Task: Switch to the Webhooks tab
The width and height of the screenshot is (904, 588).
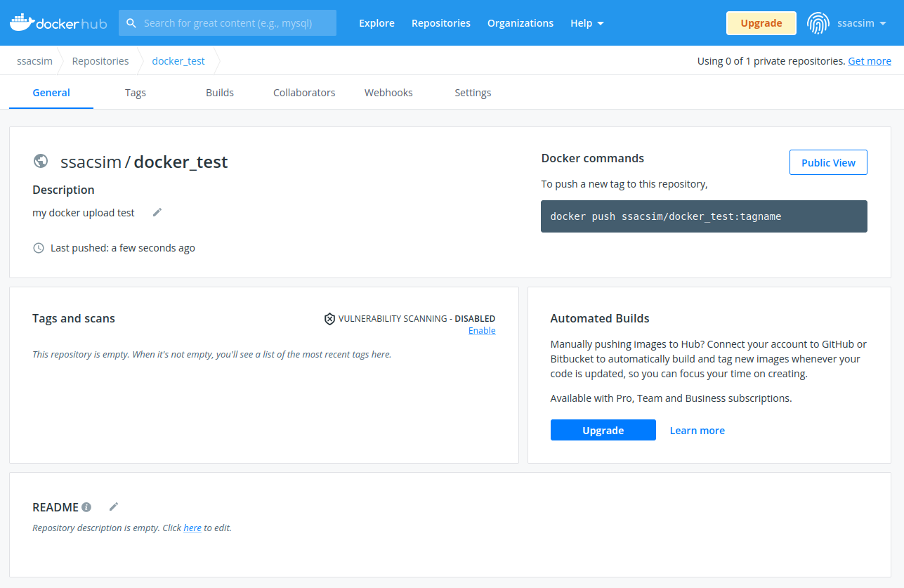Action: point(388,93)
